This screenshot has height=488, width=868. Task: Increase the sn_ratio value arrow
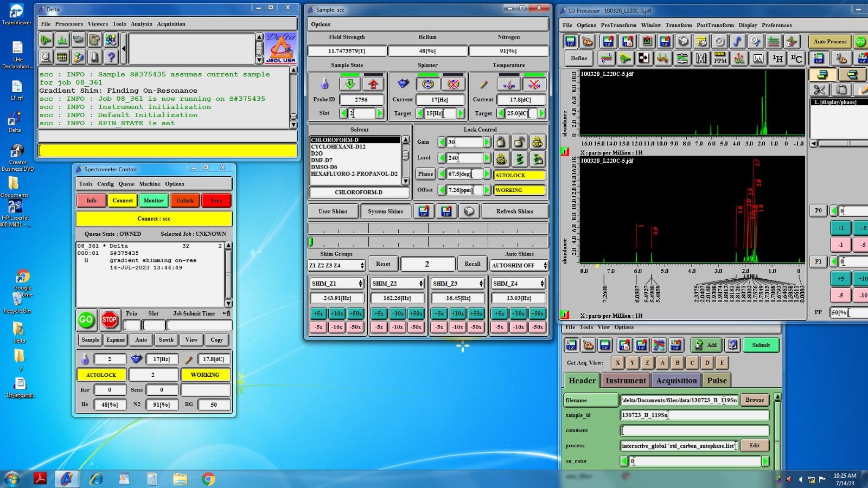click(765, 461)
